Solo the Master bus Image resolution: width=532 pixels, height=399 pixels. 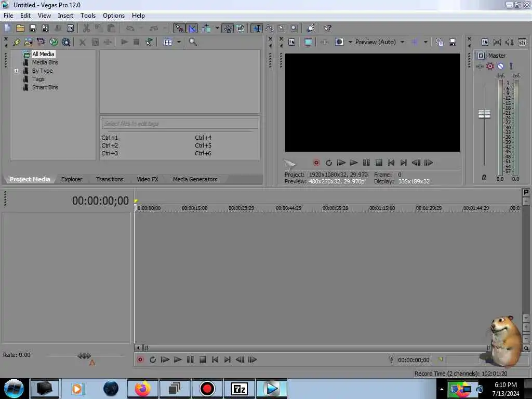pyautogui.click(x=511, y=66)
